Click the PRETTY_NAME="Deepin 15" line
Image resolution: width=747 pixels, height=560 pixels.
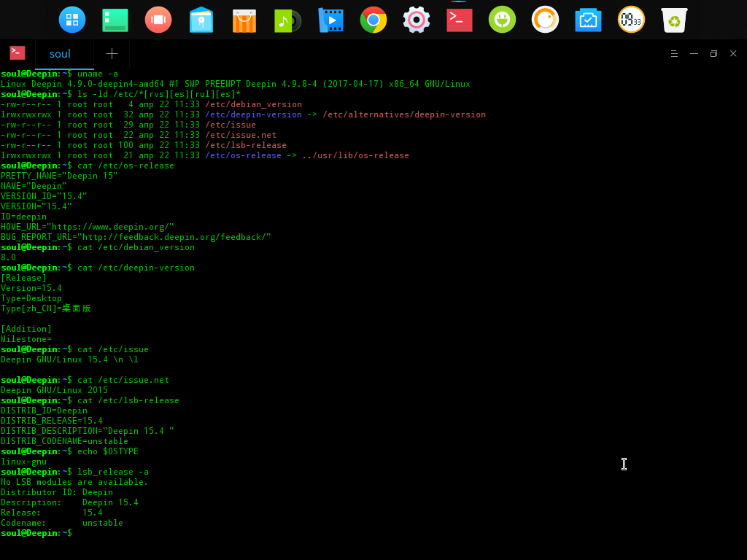[59, 176]
